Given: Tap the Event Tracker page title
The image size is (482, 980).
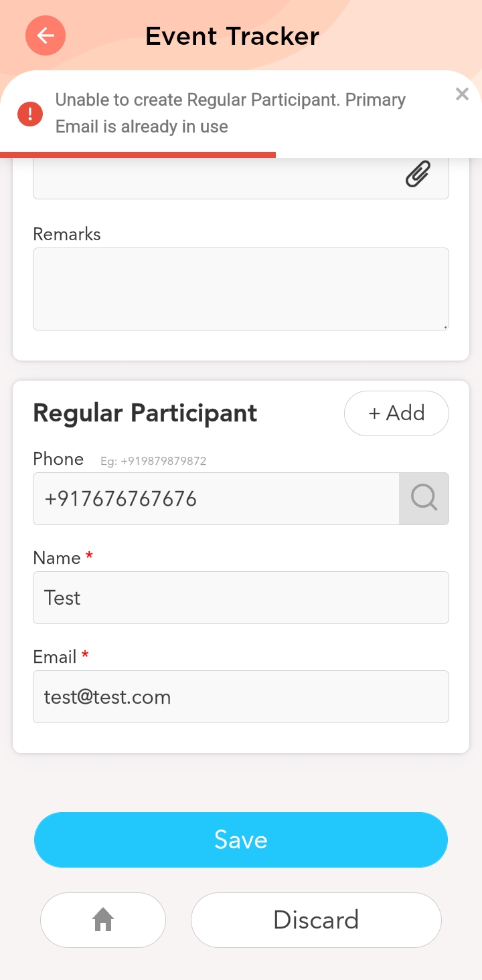Looking at the screenshot, I should (x=232, y=36).
